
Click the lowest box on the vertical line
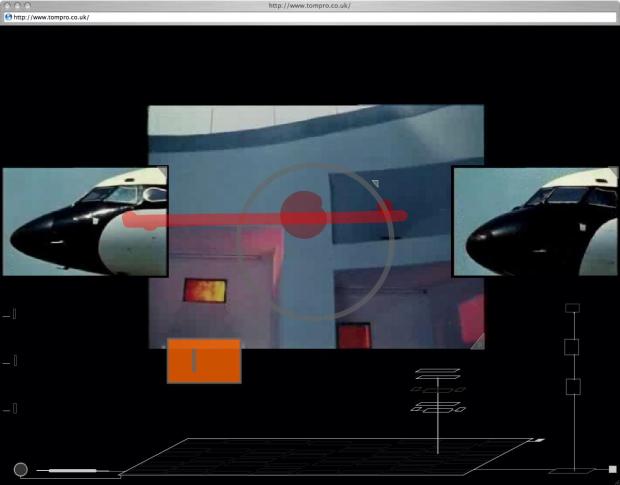[573, 386]
